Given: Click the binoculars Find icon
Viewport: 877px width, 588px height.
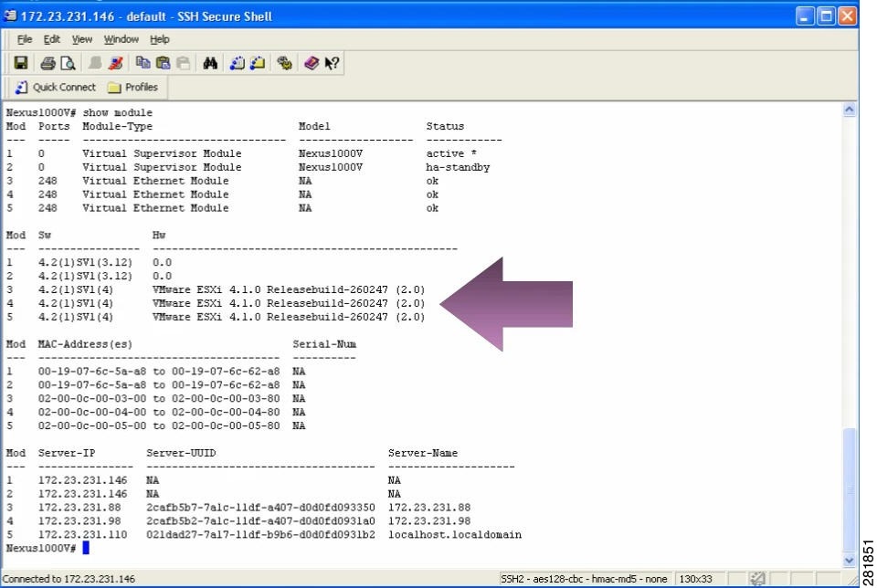Looking at the screenshot, I should pos(210,63).
